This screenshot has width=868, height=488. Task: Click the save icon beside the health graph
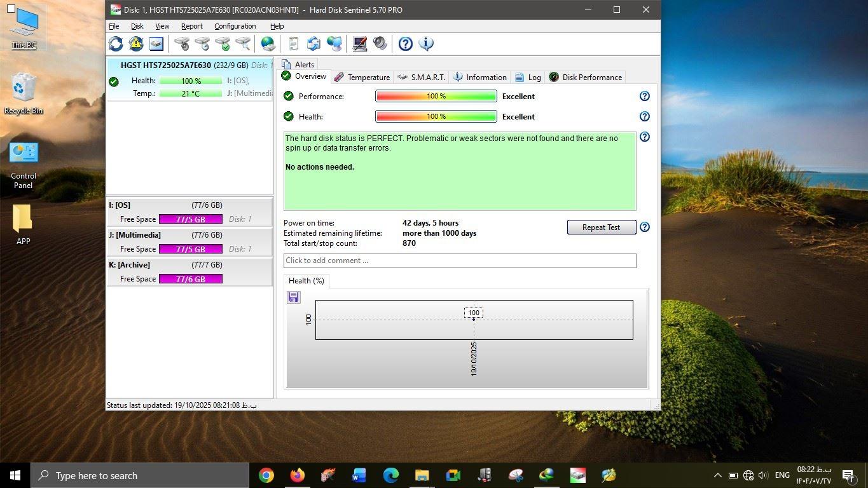(294, 297)
